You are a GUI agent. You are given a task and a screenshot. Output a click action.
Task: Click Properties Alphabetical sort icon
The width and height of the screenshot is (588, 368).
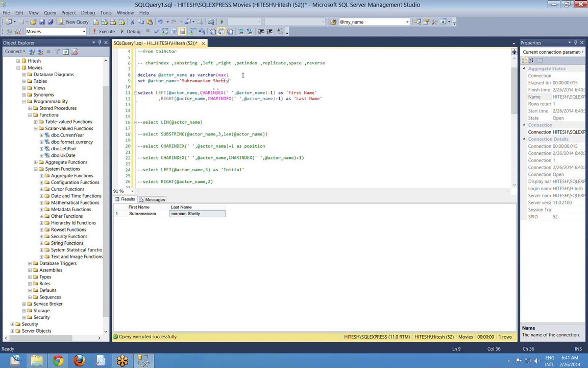[x=531, y=60]
